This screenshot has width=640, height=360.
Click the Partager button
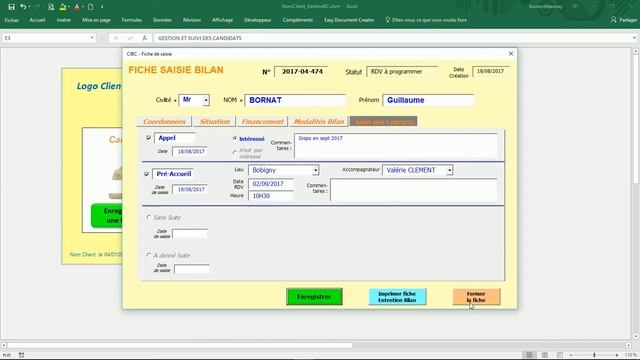624,20
